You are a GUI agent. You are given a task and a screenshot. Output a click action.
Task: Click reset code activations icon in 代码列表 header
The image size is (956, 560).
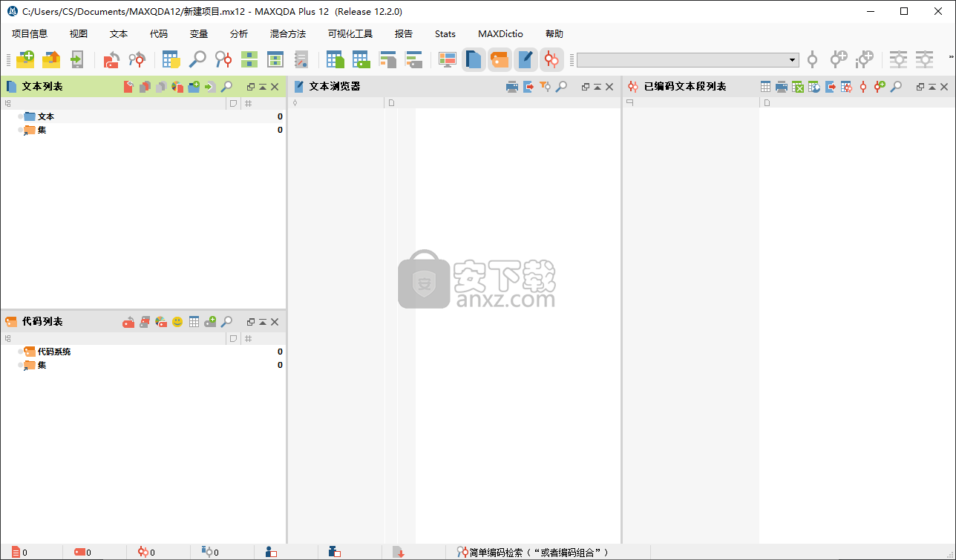128,322
